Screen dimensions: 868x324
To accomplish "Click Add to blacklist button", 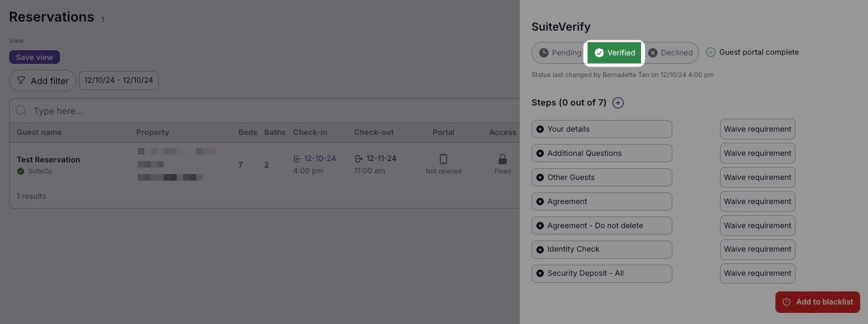I will (818, 302).
